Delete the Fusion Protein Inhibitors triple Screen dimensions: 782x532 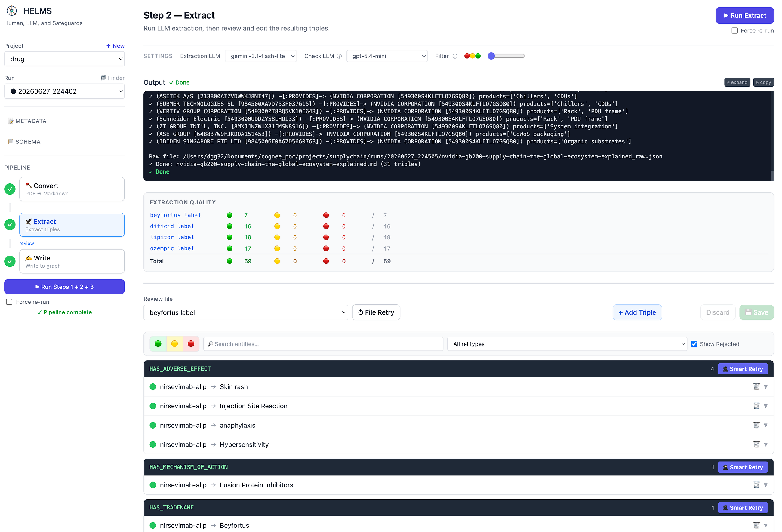756,485
